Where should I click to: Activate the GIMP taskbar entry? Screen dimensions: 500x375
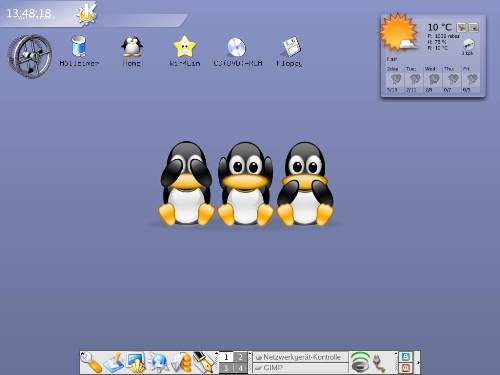coord(300,368)
